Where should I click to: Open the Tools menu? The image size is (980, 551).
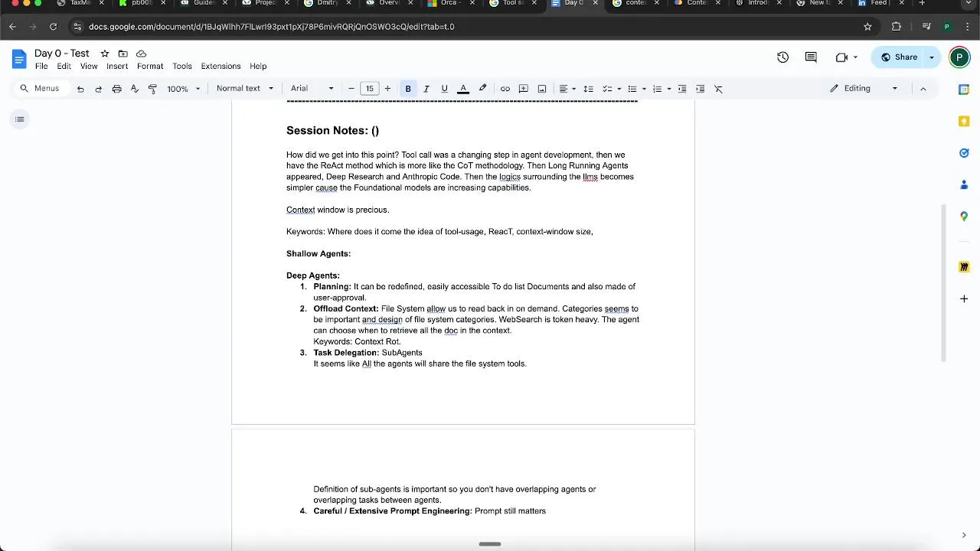(182, 67)
